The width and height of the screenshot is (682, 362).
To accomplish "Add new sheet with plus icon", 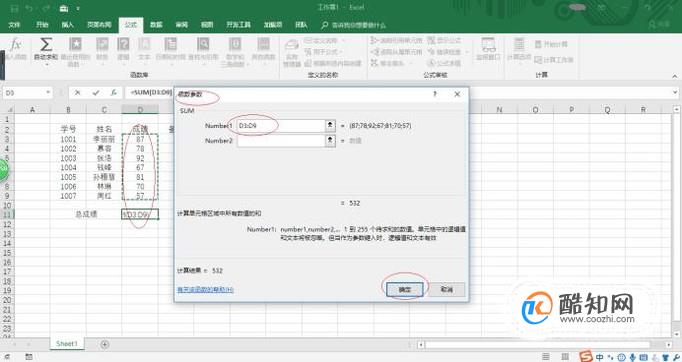I will [104, 344].
